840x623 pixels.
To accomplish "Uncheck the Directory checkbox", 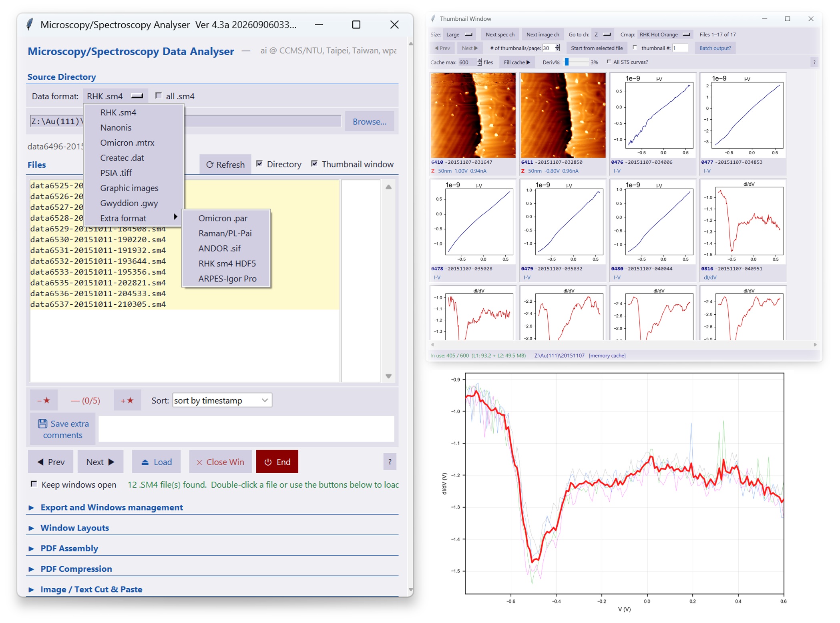I will [259, 164].
